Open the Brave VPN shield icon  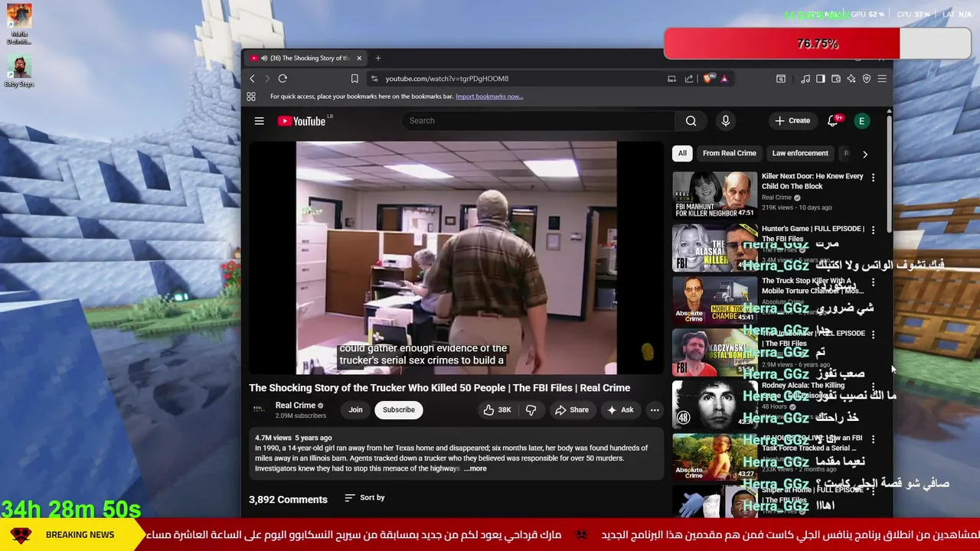click(867, 79)
